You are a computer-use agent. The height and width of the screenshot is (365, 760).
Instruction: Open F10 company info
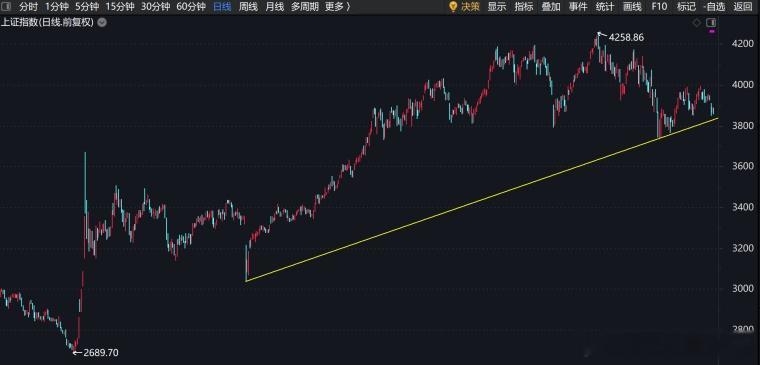(659, 7)
